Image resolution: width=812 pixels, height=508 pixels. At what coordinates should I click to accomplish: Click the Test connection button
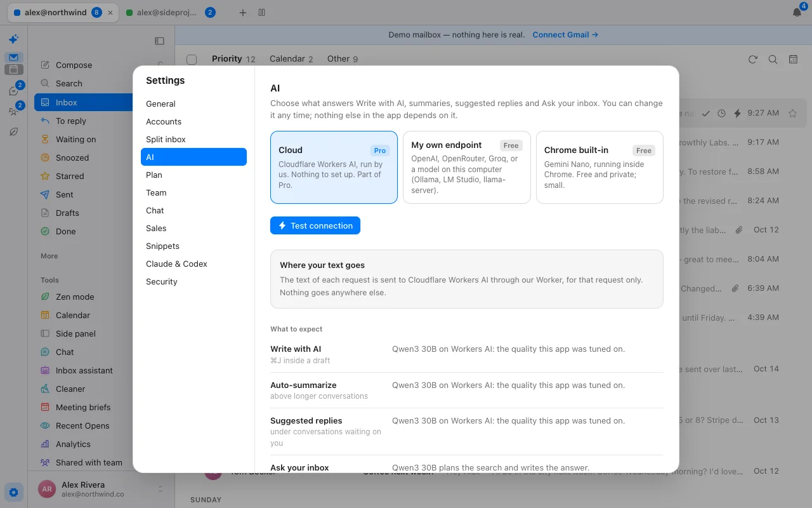pyautogui.click(x=315, y=225)
